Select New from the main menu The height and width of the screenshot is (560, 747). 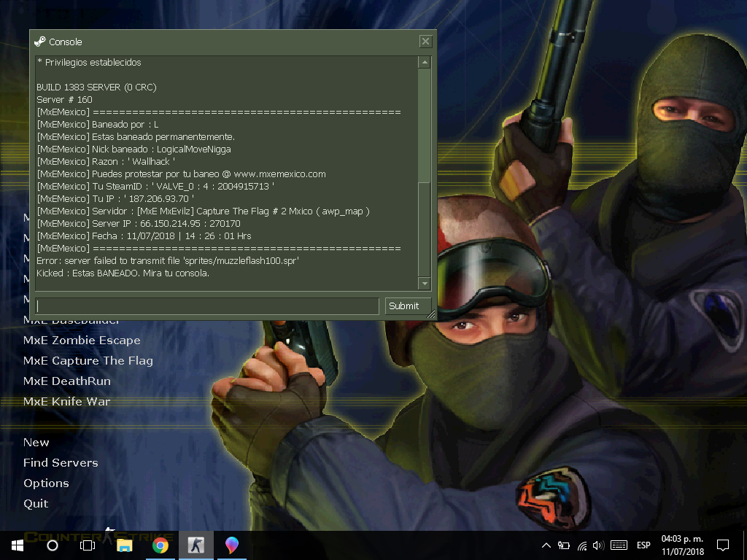tap(36, 443)
